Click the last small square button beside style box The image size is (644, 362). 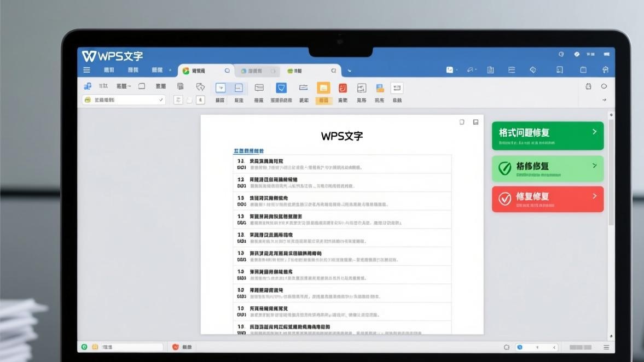click(x=200, y=100)
